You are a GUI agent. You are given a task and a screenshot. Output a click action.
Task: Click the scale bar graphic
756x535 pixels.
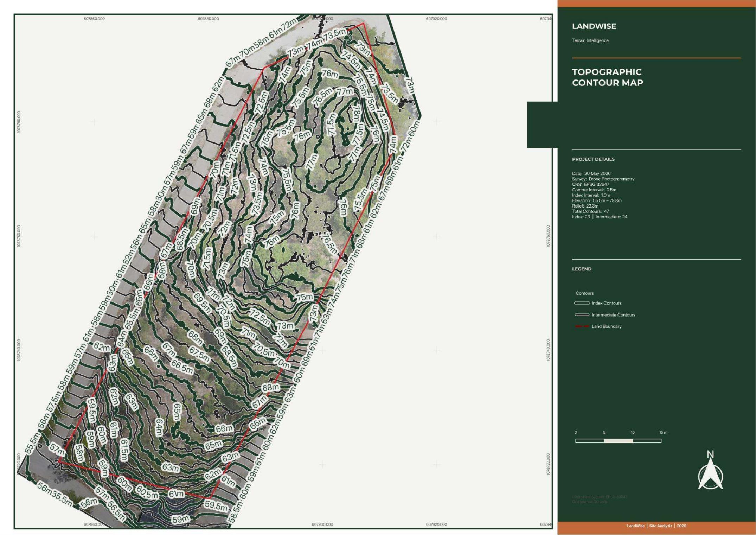click(x=618, y=441)
